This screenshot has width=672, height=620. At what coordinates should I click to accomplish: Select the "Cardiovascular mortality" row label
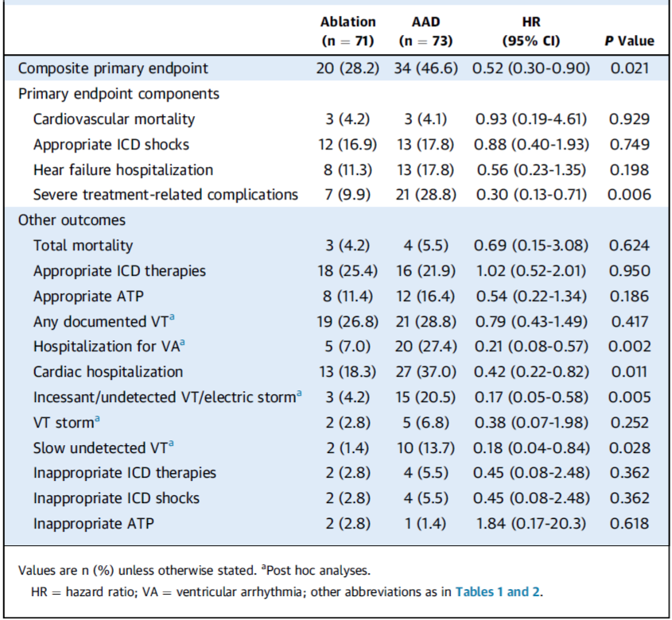point(114,119)
